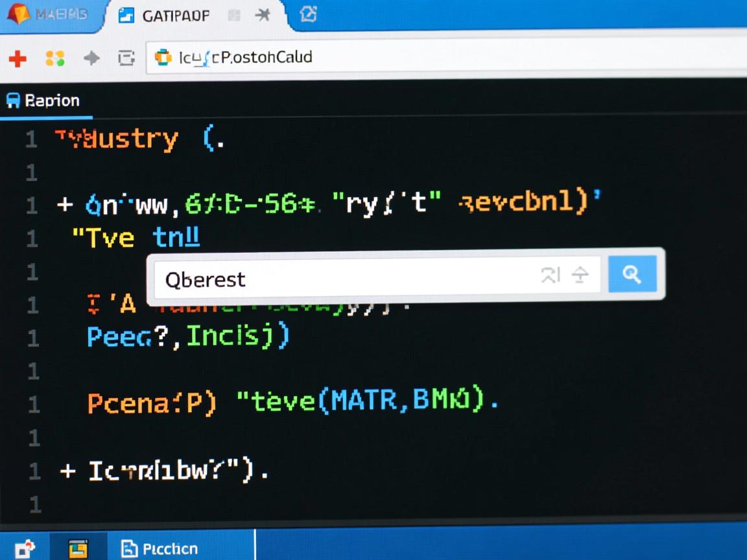Viewport: 747px width, 560px height.
Task: Click the blue magnifier search button
Action: pyautogui.click(x=632, y=274)
